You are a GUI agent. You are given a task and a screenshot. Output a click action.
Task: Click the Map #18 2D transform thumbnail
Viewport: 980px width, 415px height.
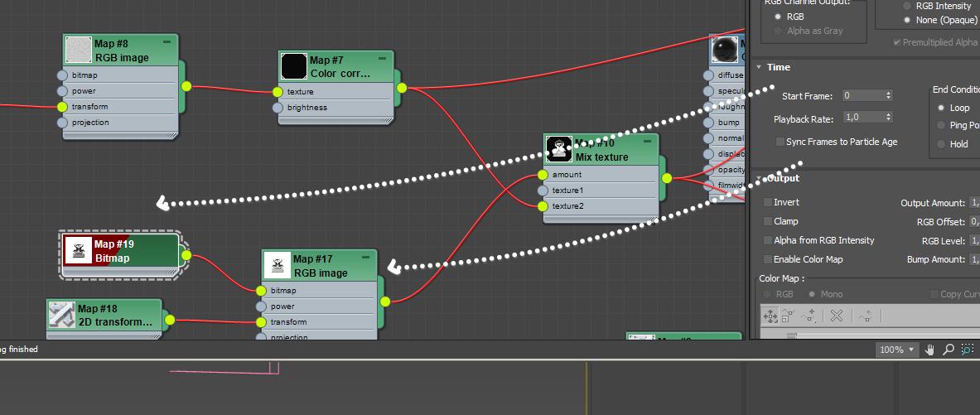click(x=62, y=315)
